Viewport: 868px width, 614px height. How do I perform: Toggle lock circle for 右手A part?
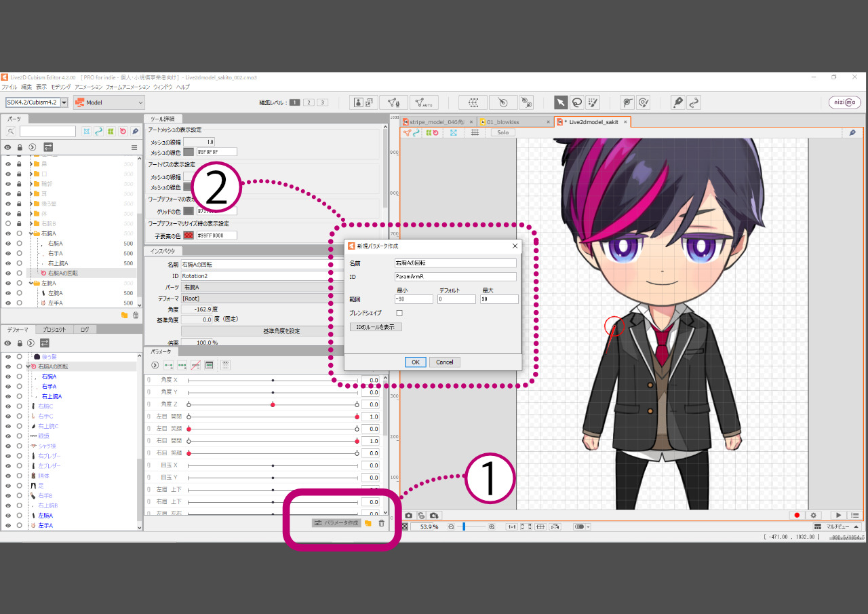click(x=19, y=253)
